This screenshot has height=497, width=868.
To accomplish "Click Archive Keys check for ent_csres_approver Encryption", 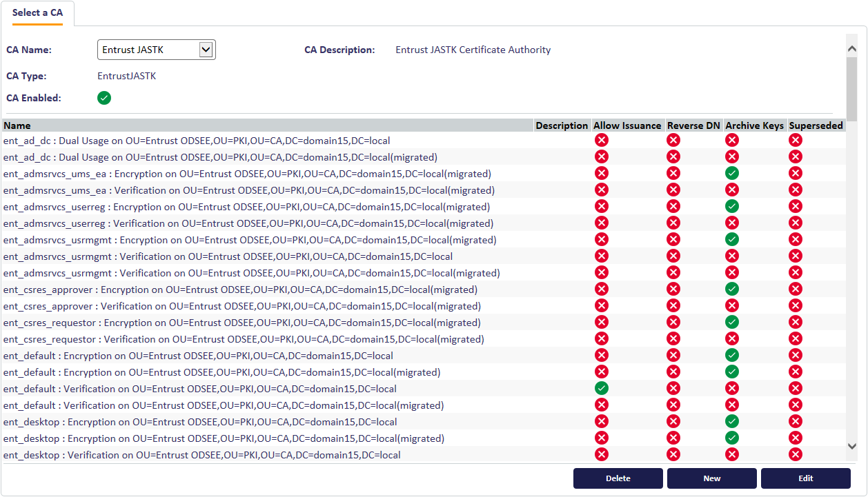I will [732, 289].
